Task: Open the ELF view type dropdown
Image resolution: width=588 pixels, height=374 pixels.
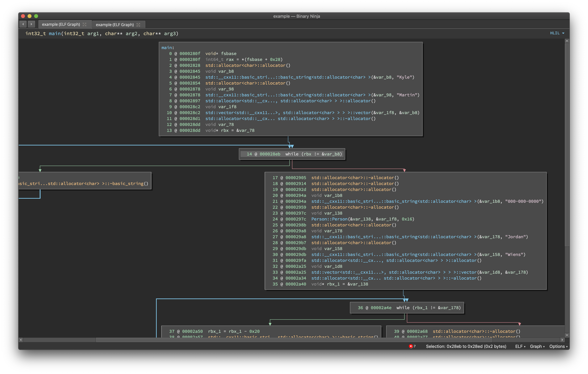Action: tap(520, 346)
